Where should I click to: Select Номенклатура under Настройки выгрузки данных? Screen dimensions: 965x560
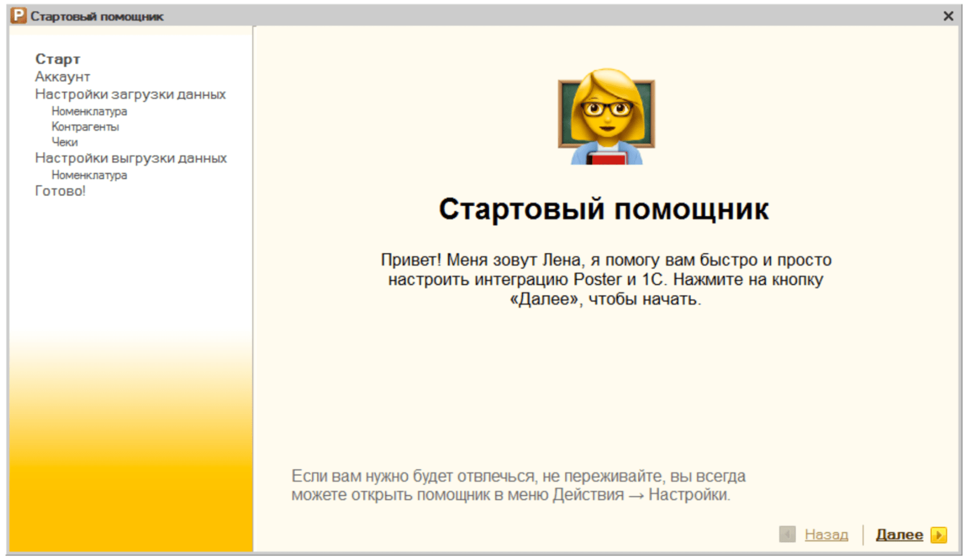pos(89,175)
